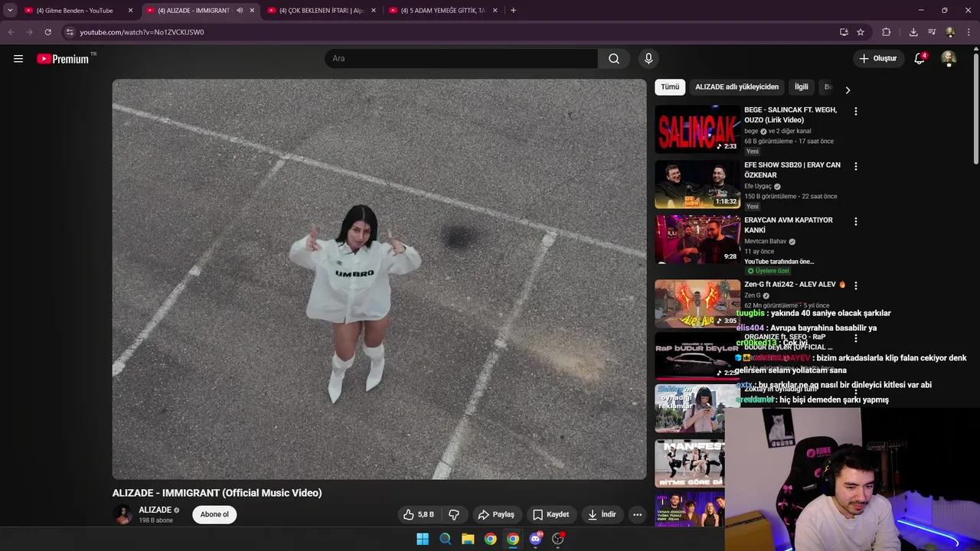Save the video with Kaydet

point(551,514)
